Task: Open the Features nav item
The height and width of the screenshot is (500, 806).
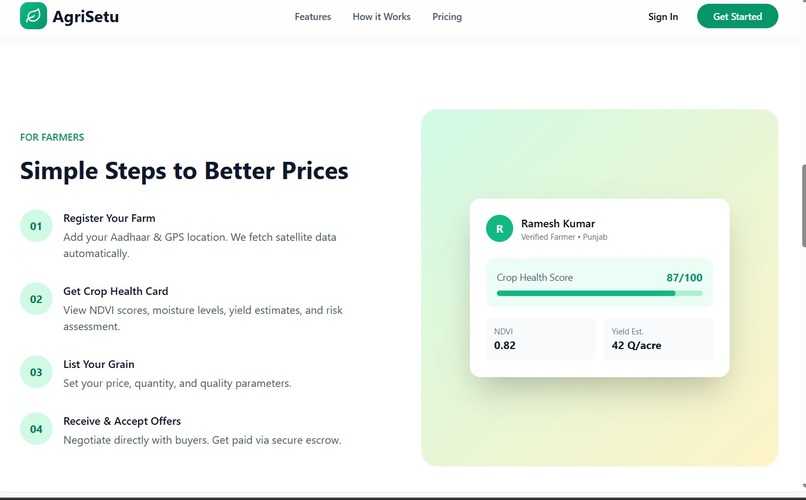Action: tap(313, 16)
